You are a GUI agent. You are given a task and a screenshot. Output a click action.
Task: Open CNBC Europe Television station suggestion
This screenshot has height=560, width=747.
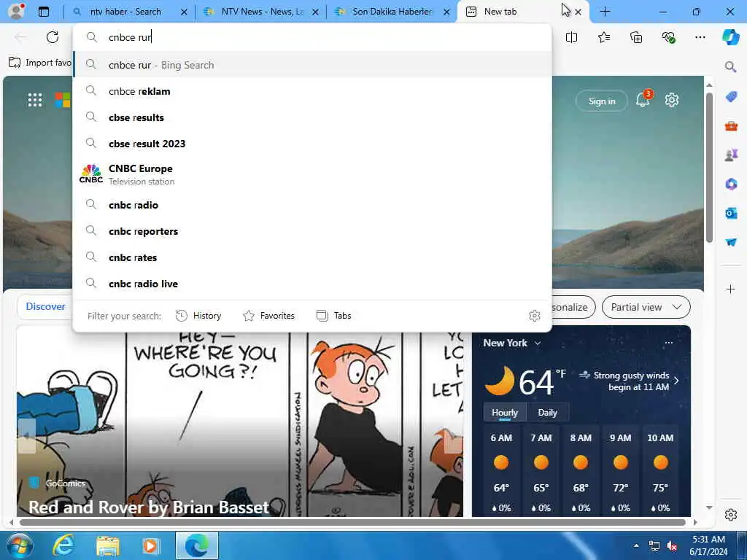312,174
